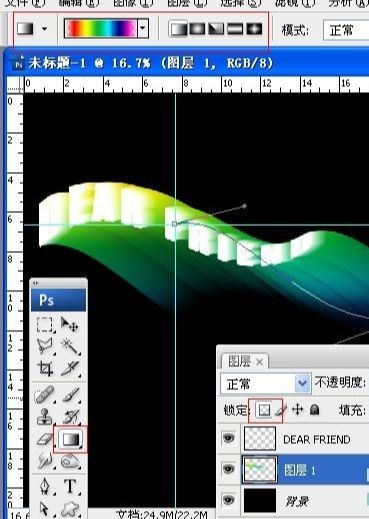This screenshot has height=519, width=369.
Task: Pick the Clone Stamp tool
Action: pyautogui.click(x=44, y=417)
